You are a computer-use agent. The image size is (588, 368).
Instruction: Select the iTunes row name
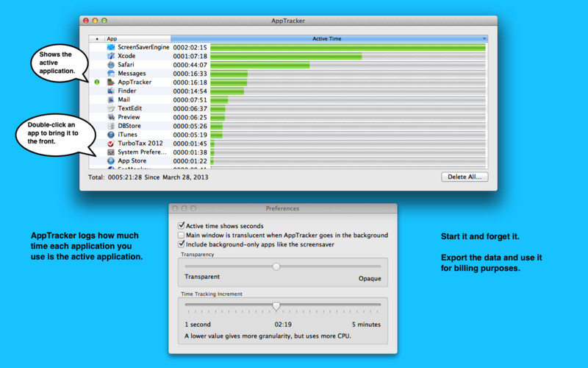tap(127, 135)
